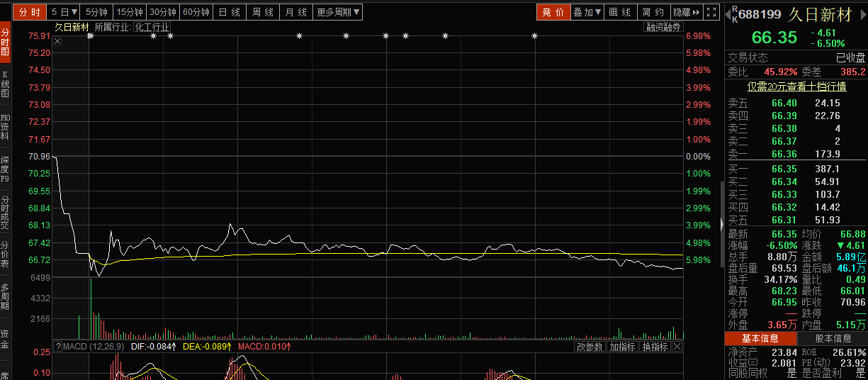Click the 换指标 button
The width and height of the screenshot is (868, 380).
654,347
